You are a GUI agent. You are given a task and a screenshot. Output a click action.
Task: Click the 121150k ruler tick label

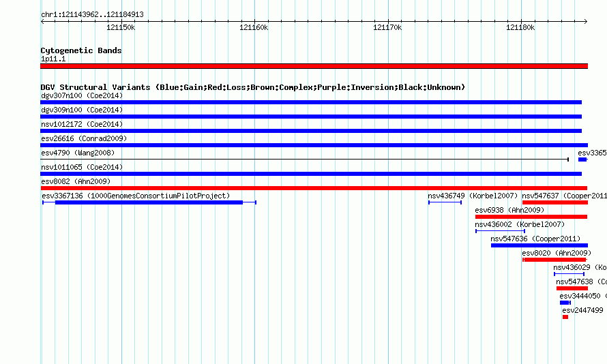click(121, 27)
